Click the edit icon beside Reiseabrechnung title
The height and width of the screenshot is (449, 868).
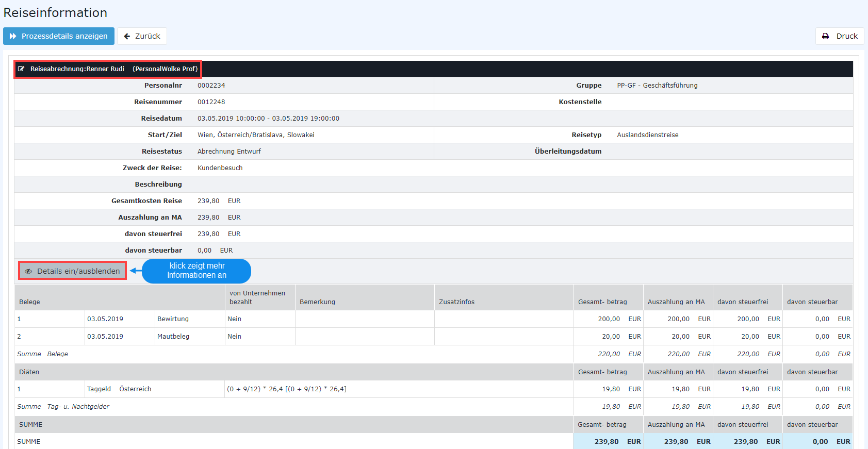(x=21, y=69)
